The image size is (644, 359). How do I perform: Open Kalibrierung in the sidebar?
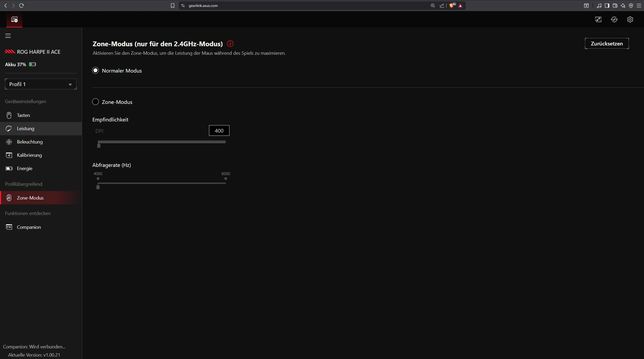coord(29,155)
